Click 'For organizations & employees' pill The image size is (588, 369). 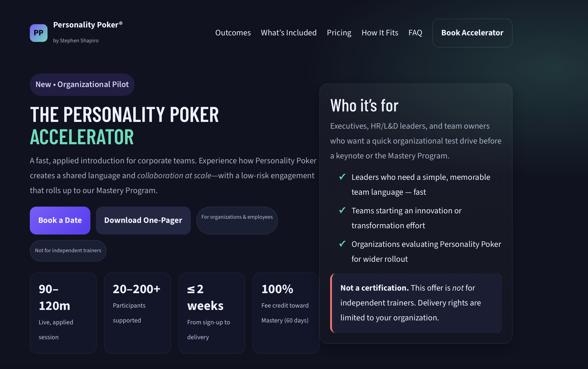click(237, 221)
